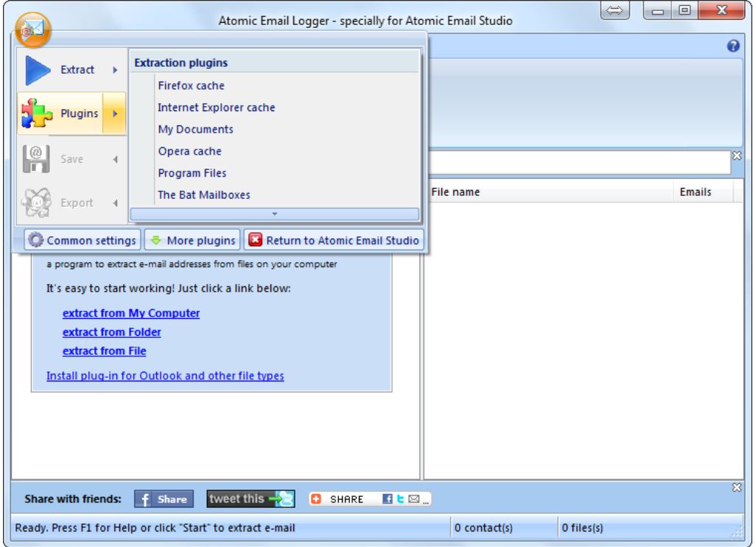Click the Extraction plugins header text
This screenshot has height=547, width=756.
pos(181,63)
